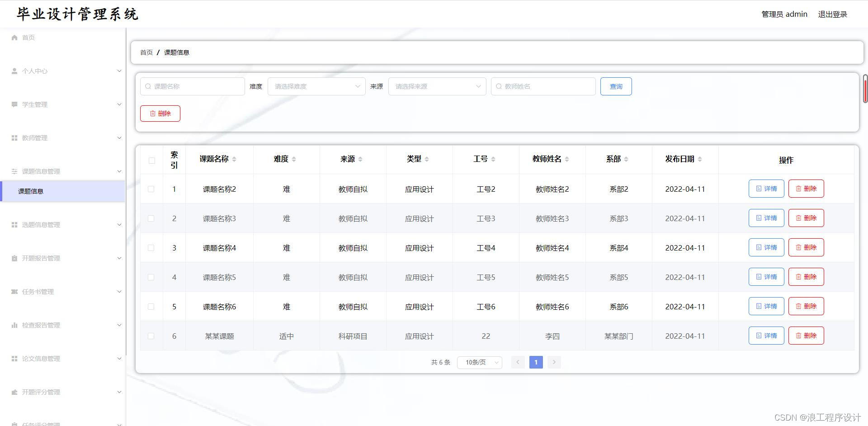Expand the 个人中心 menu chevron
868x426 pixels.
pos(119,71)
